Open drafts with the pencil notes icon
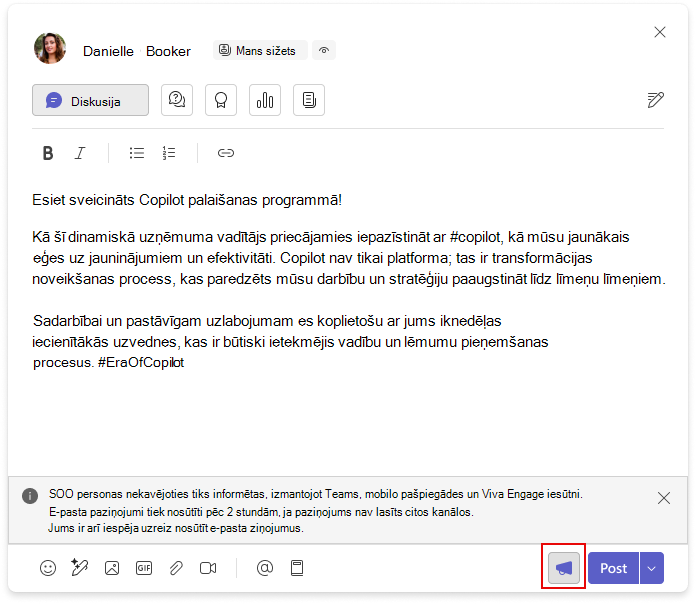The height and width of the screenshot is (604, 696). coord(655,100)
